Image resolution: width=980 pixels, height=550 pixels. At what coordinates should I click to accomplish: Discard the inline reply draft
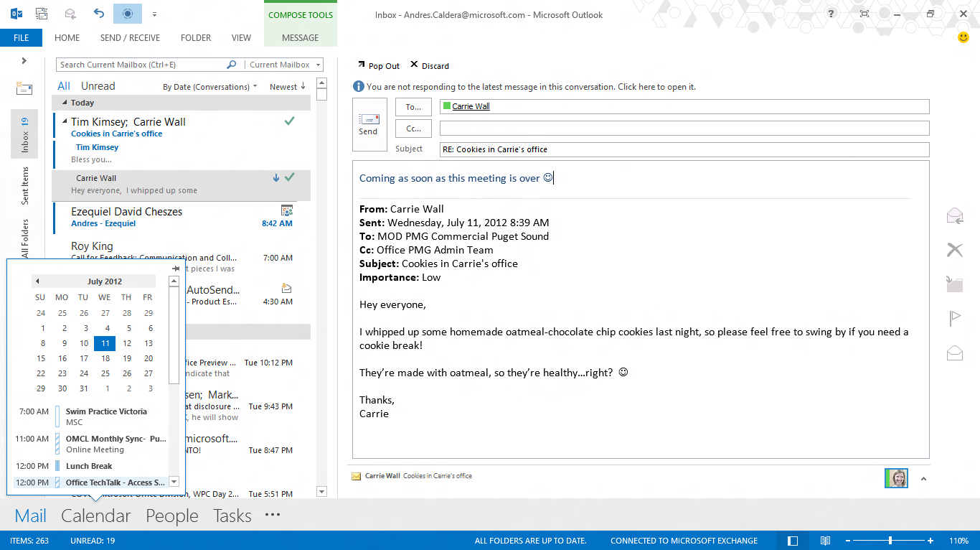pos(430,65)
